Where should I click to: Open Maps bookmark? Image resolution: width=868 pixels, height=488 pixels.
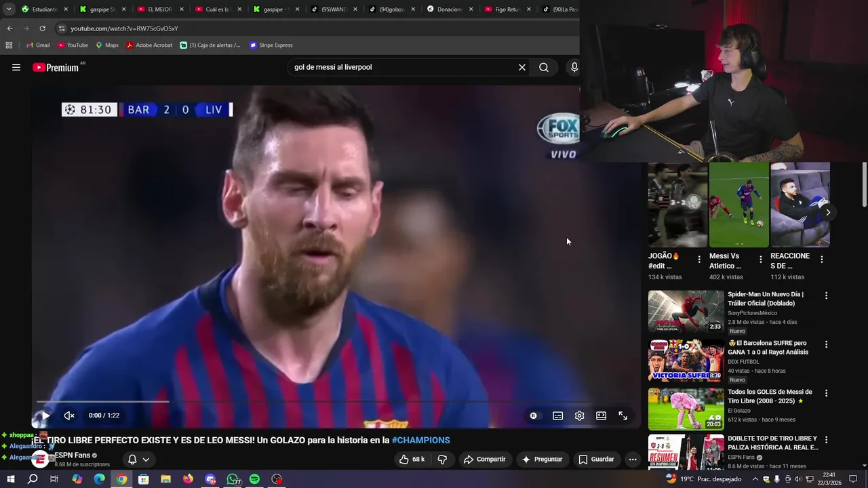click(106, 45)
